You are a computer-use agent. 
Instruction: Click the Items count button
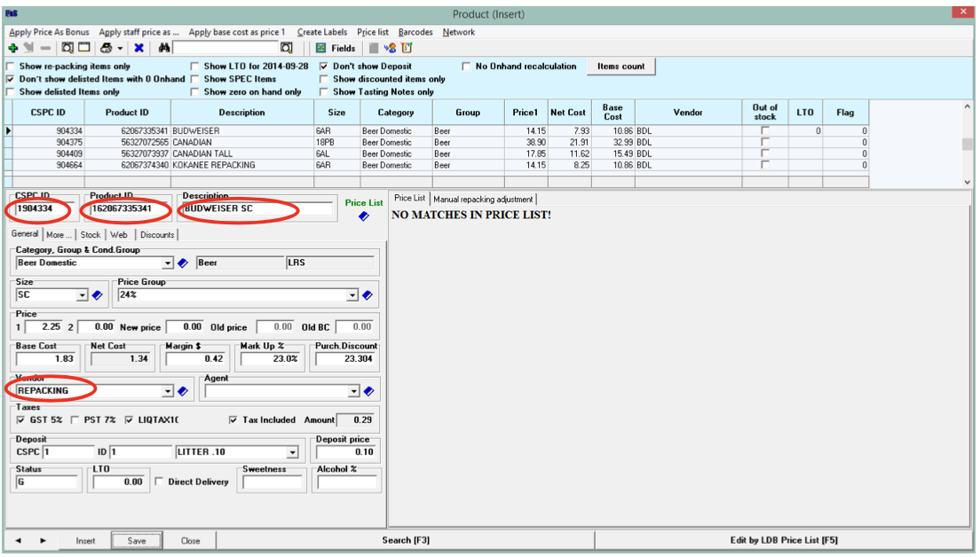(x=620, y=67)
